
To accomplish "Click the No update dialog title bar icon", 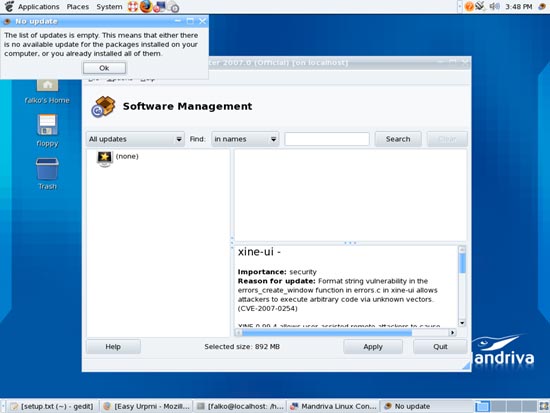I will (7, 21).
